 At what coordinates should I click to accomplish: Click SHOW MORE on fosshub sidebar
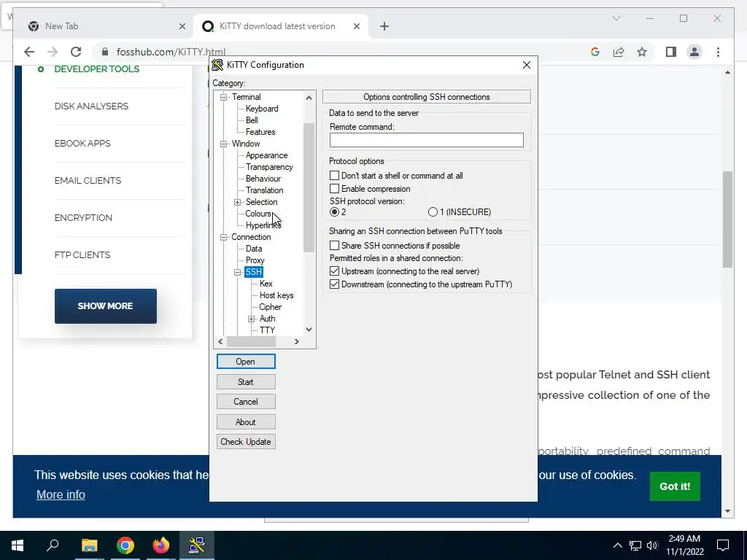point(105,306)
